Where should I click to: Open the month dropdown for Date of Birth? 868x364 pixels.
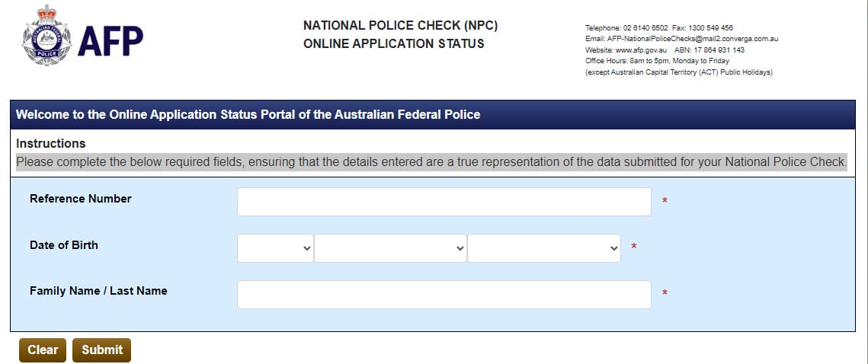pyautogui.click(x=390, y=247)
